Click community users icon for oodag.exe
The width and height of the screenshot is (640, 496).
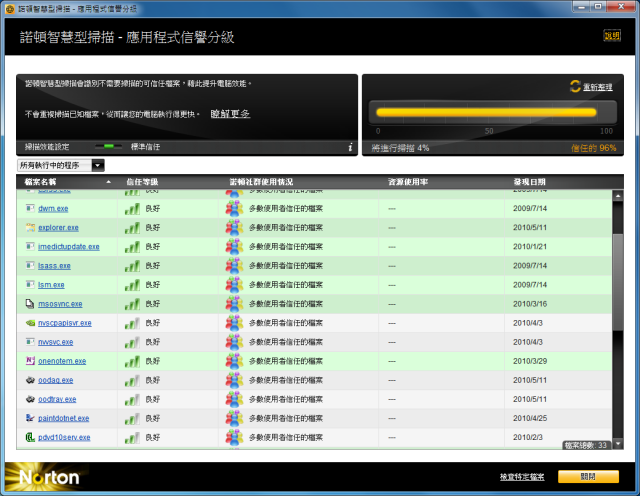pos(234,380)
